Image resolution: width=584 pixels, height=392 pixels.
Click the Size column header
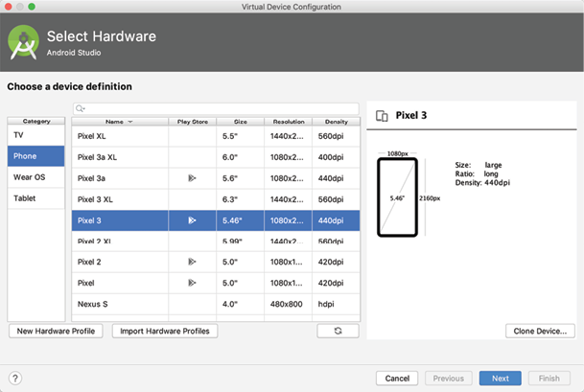241,122
